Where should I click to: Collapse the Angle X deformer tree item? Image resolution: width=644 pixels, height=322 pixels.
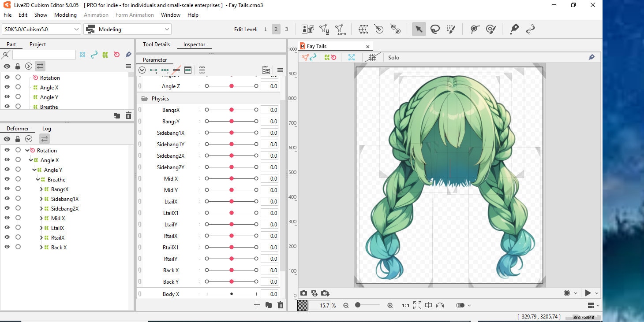(x=31, y=160)
